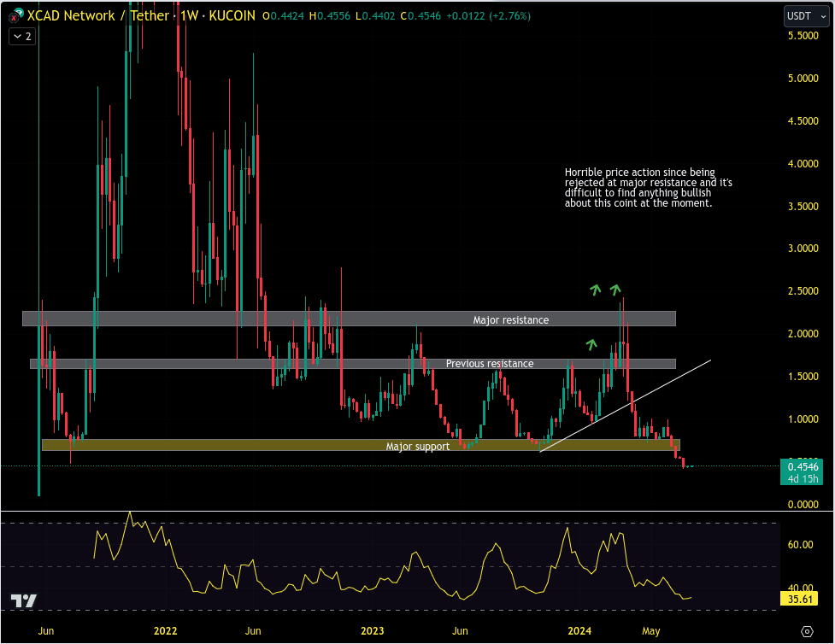Select the Previous resistance zone label
This screenshot has width=835, height=644.
[x=490, y=364]
